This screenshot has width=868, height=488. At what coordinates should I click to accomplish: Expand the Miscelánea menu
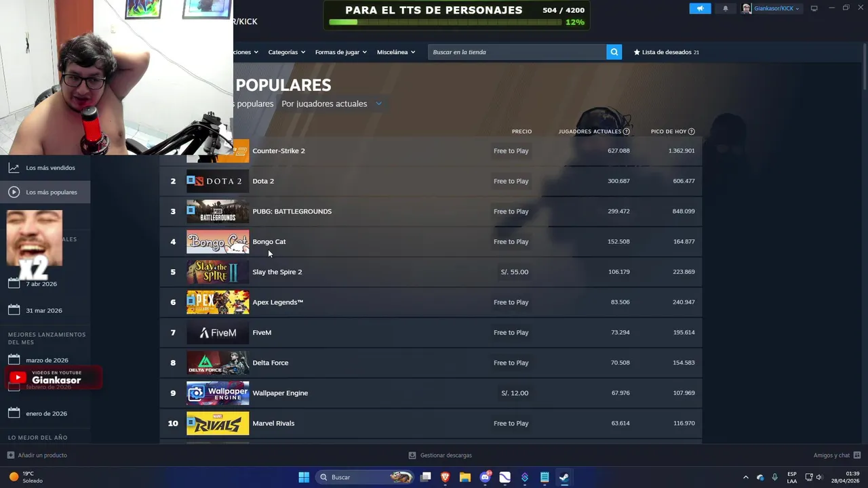tap(396, 52)
